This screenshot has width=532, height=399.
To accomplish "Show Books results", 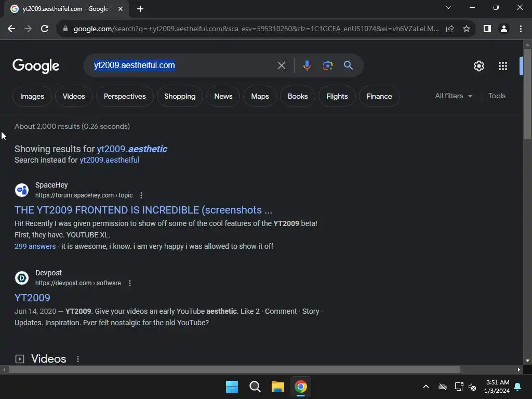I will pos(298,96).
